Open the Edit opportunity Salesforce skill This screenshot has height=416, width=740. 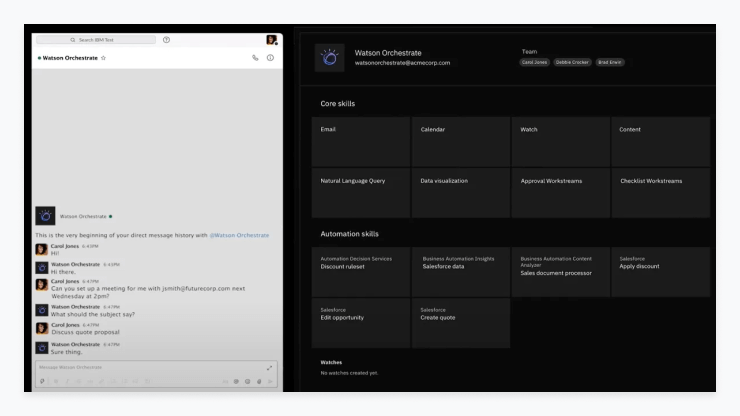(361, 323)
